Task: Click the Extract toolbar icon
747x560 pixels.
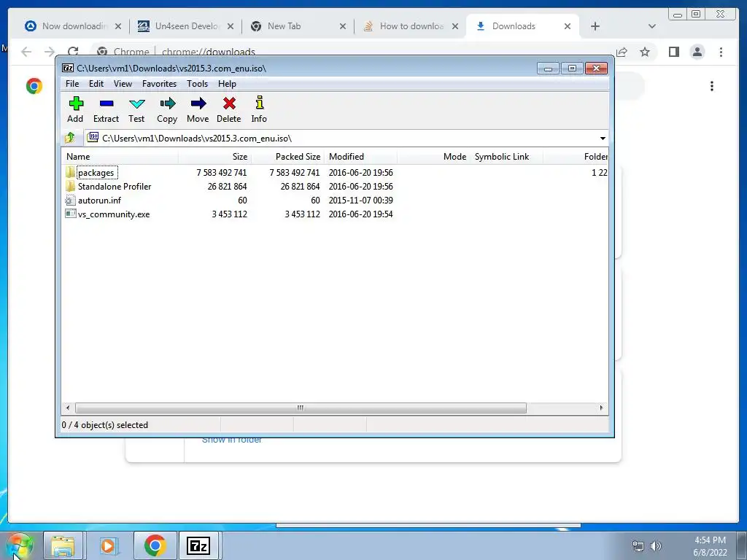Action: [x=107, y=104]
